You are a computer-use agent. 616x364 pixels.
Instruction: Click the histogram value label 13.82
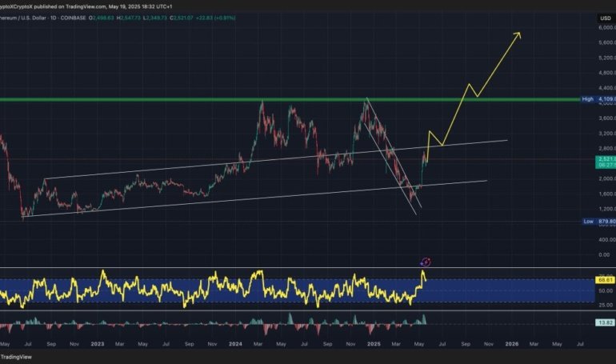(605, 322)
